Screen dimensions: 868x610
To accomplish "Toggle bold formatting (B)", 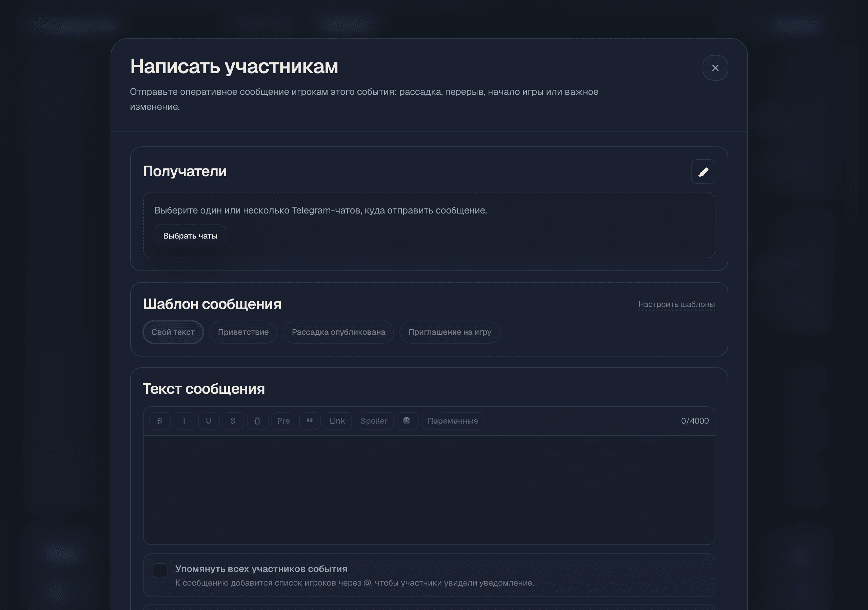I will point(160,421).
